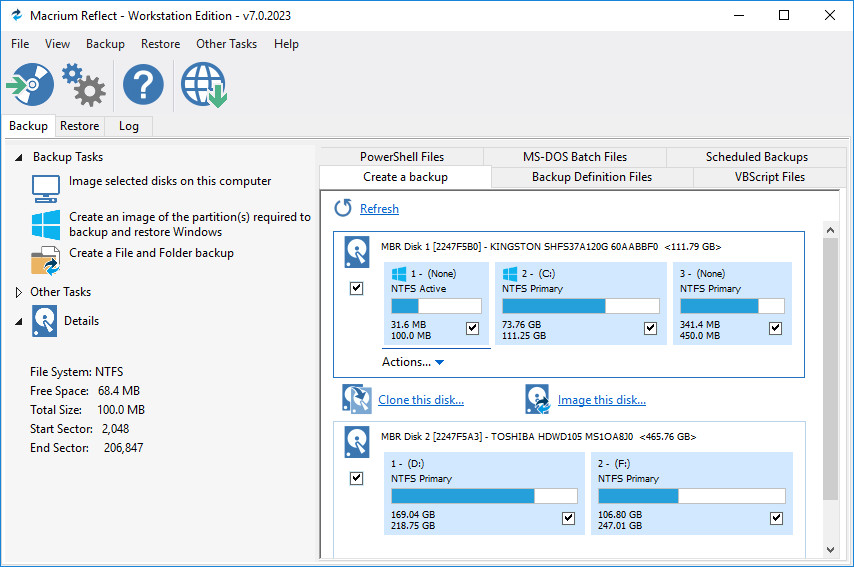Click the blue question mark help icon
Image resolution: width=854 pixels, height=567 pixels.
pyautogui.click(x=143, y=84)
